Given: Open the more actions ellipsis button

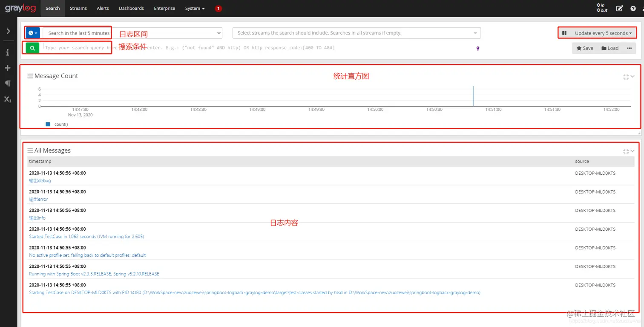Looking at the screenshot, I should pos(630,48).
